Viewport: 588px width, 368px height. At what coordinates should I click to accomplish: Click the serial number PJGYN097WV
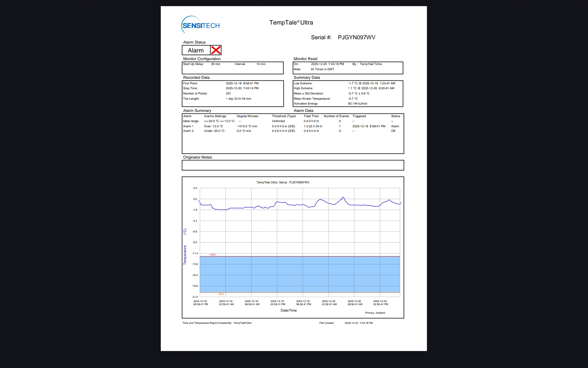356,37
